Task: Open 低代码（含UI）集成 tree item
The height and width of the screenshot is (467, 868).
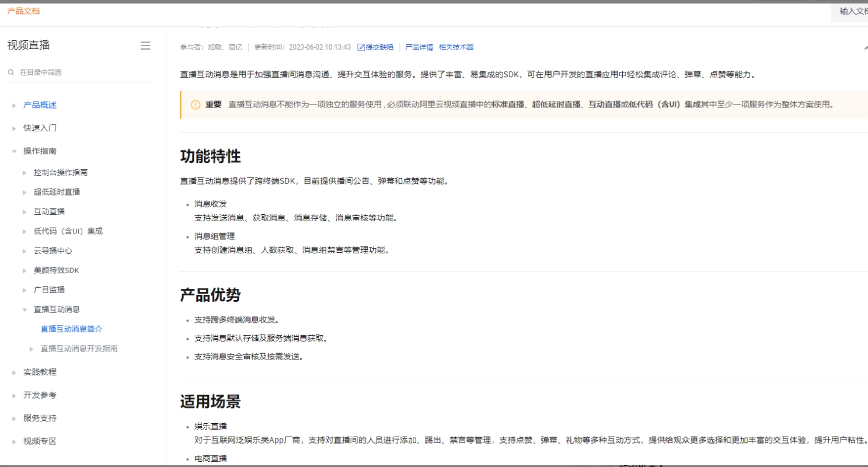Action: 68,231
